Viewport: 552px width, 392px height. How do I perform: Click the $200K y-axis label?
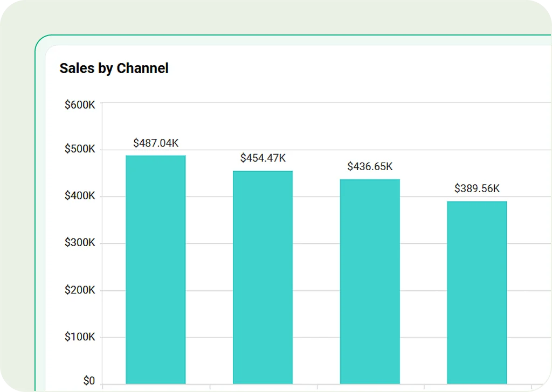click(x=80, y=290)
